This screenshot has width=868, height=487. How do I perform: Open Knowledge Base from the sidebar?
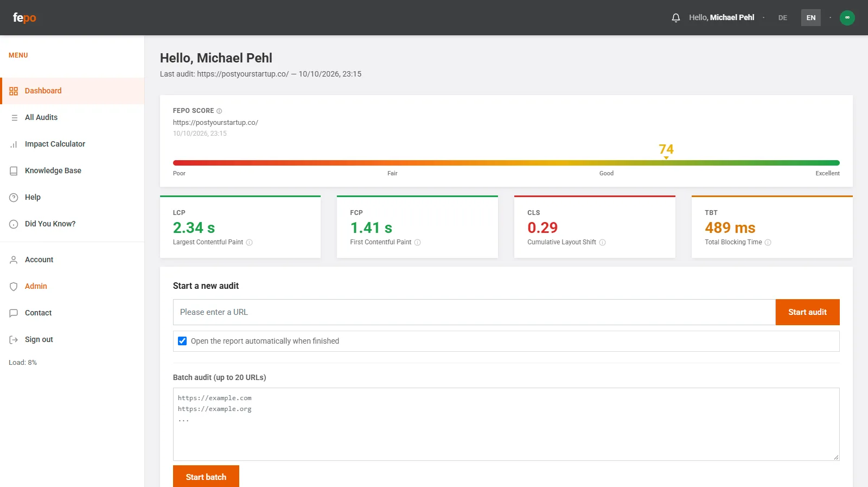pyautogui.click(x=73, y=170)
